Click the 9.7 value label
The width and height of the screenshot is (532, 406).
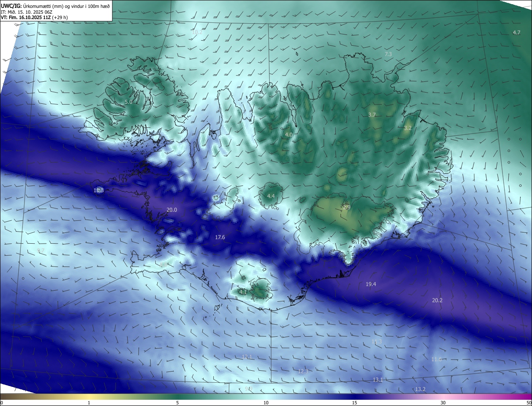pyautogui.click(x=41, y=251)
